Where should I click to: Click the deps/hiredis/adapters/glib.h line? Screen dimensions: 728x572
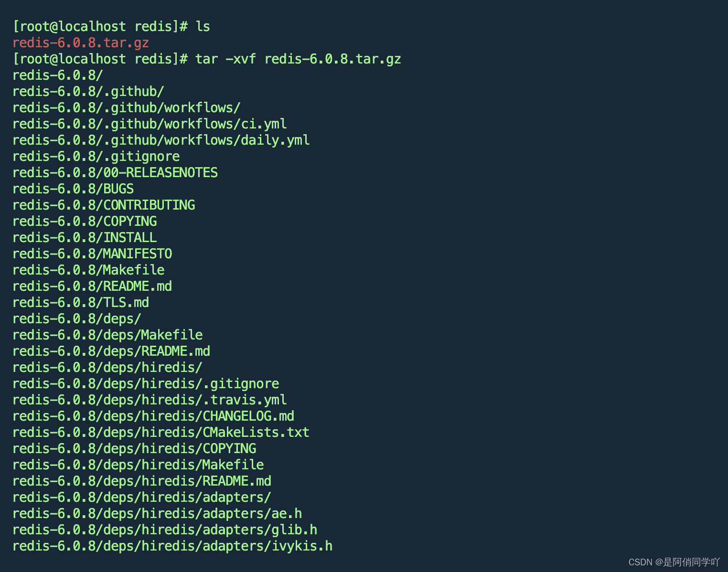coord(165,530)
